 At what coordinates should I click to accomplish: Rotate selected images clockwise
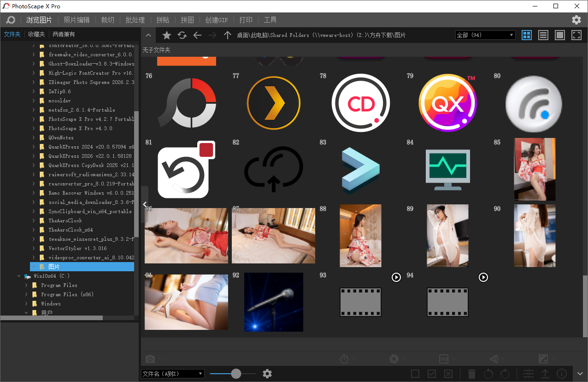pyautogui.click(x=505, y=374)
